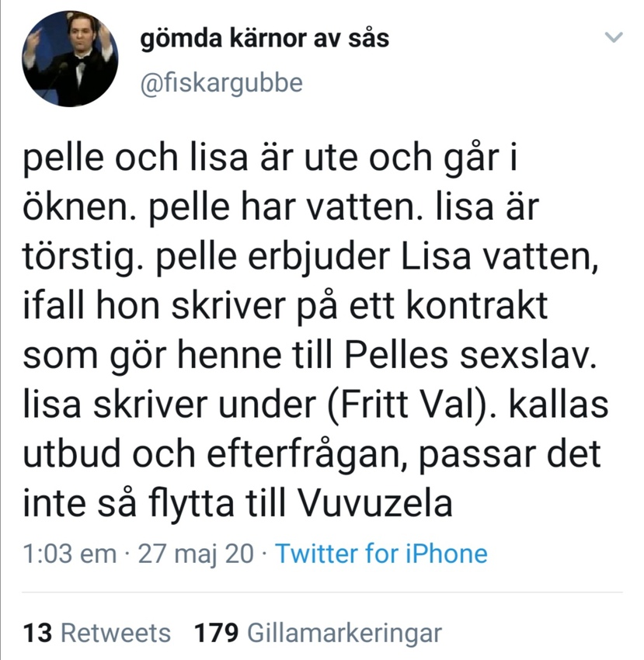The width and height of the screenshot is (644, 660).
Task: Open the "Twitter for iPhone" source link
Action: coord(381,554)
